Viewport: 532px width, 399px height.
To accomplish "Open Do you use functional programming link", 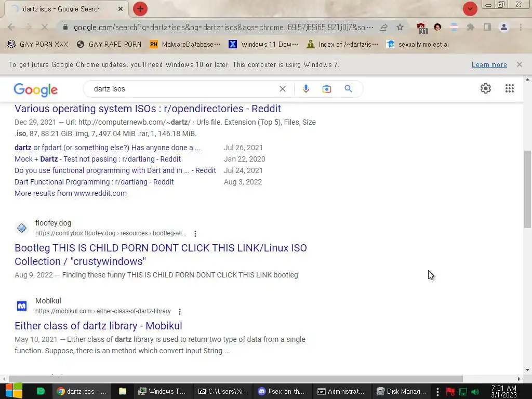I will tap(115, 170).
